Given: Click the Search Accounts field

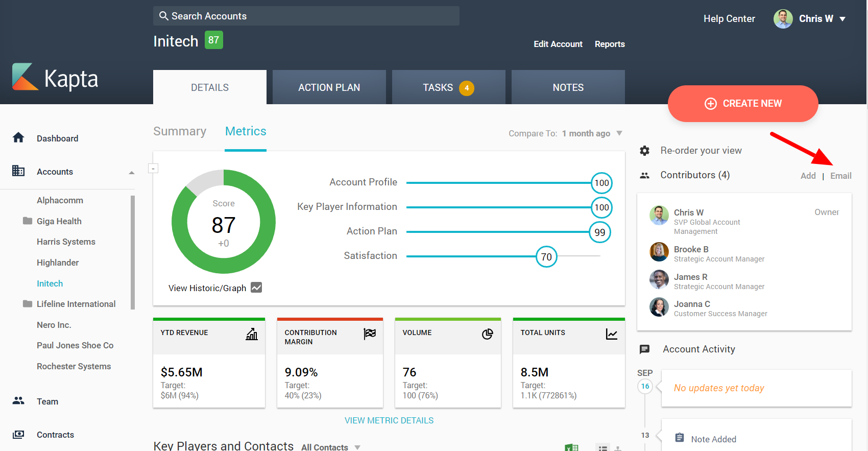Looking at the screenshot, I should tap(306, 16).
